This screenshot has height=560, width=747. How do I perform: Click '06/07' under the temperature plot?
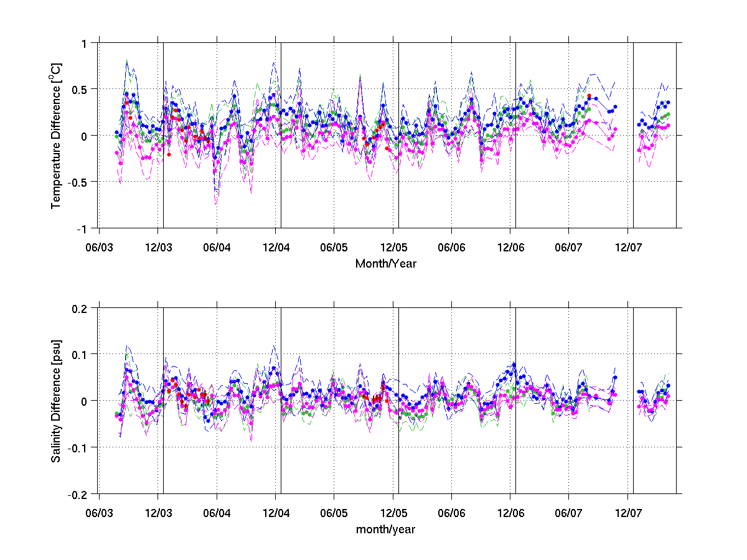pos(569,248)
